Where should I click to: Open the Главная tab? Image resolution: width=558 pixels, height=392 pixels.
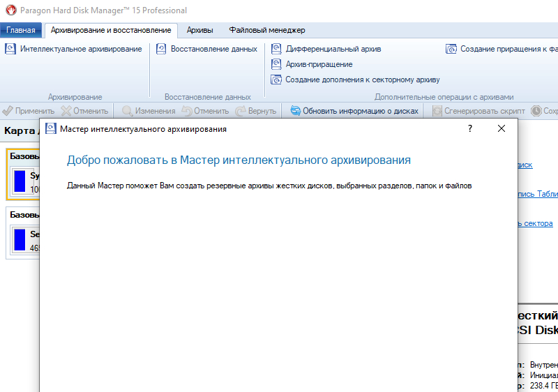click(x=21, y=30)
